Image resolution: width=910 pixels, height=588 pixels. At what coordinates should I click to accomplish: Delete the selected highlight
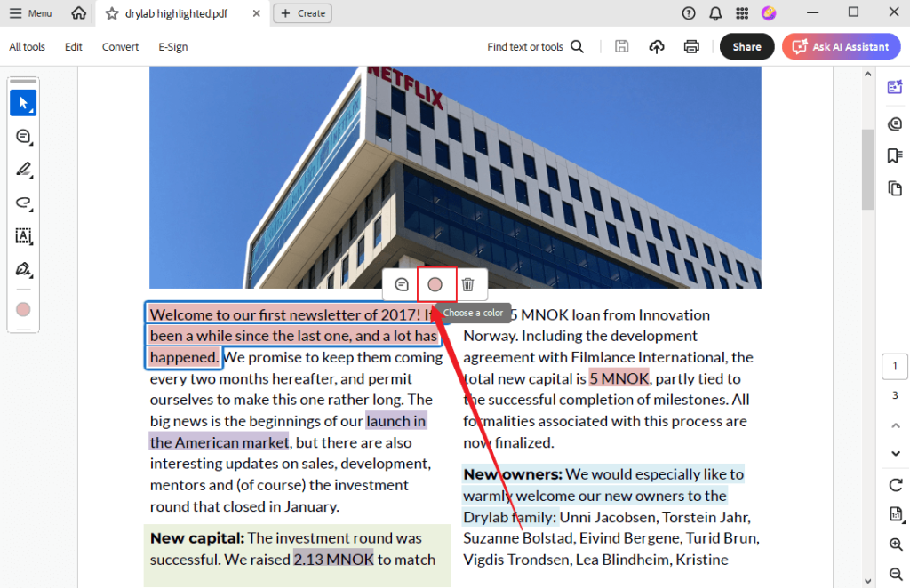[x=469, y=283]
